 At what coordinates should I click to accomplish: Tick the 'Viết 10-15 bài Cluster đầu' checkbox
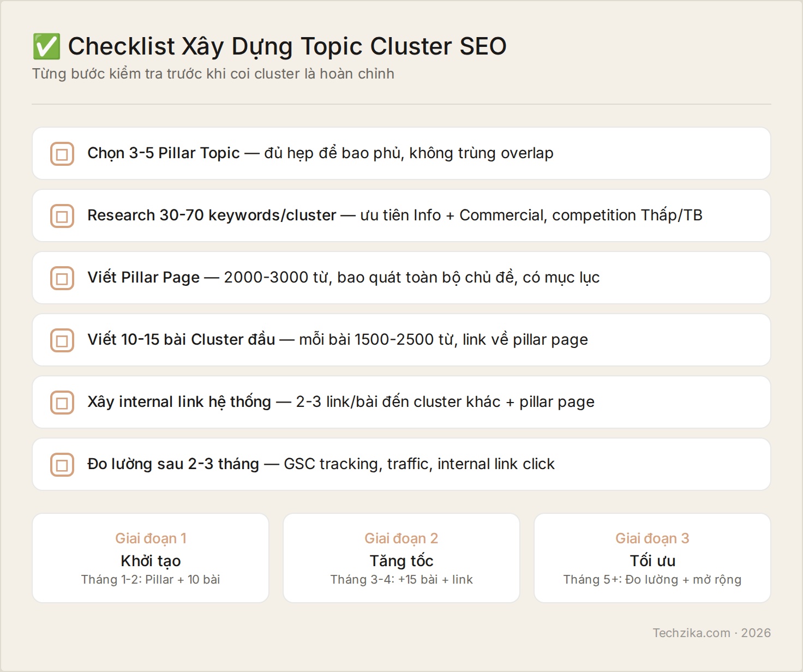point(62,340)
